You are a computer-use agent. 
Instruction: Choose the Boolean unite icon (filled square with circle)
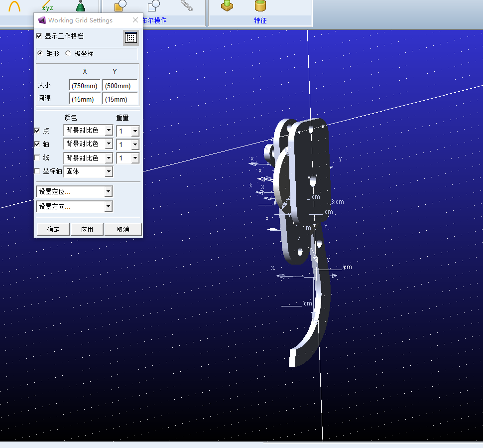coord(120,6)
